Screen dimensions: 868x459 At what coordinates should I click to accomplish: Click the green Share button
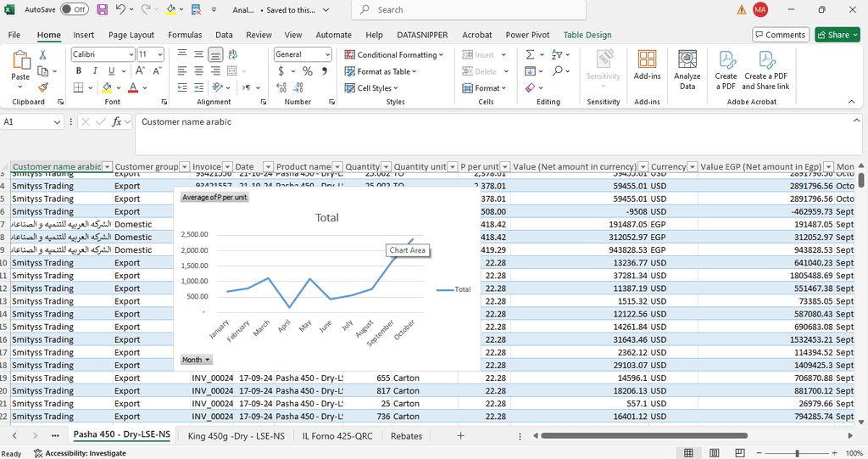coord(837,35)
